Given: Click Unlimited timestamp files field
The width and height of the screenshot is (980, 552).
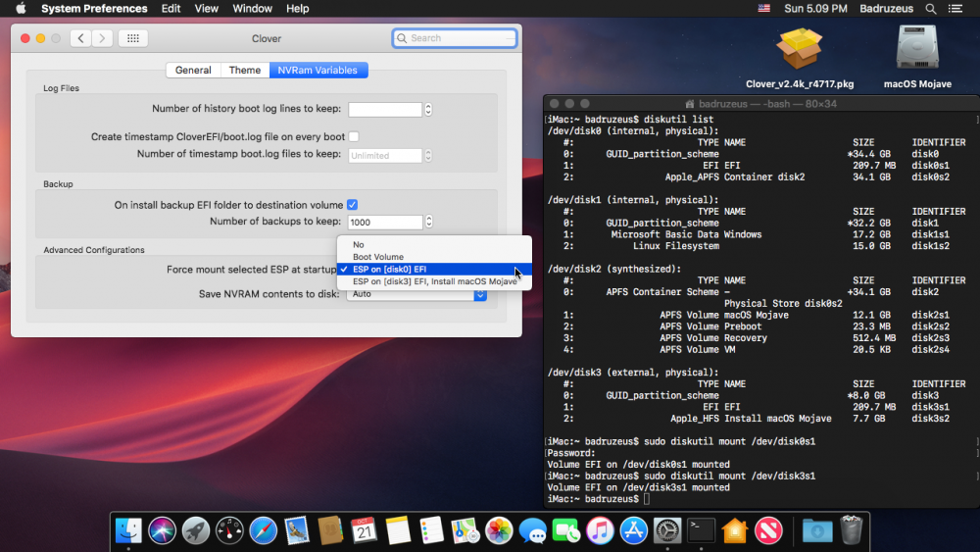Looking at the screenshot, I should (385, 155).
